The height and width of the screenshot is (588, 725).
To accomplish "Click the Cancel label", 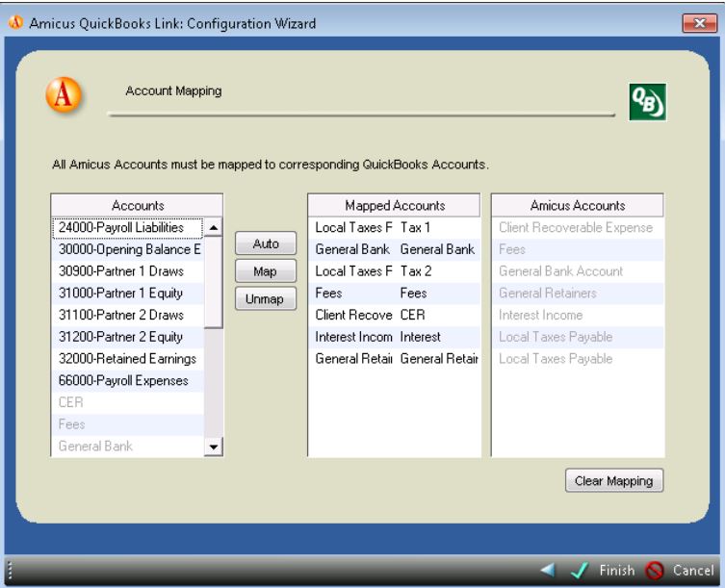I will click(x=693, y=570).
